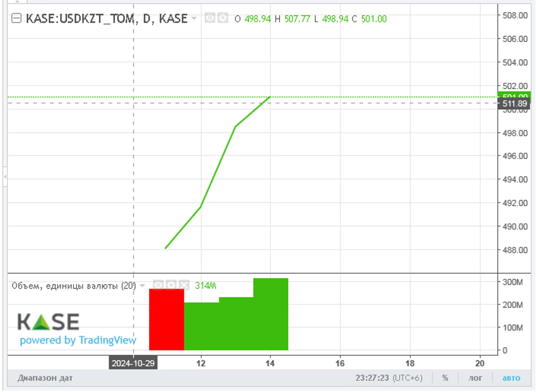Collapse the KASE:USDKZT_TOM series legend box
Screen dimensions: 536x392
(16, 18)
